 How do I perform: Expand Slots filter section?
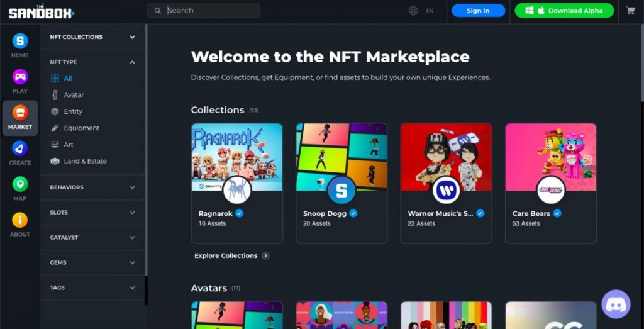coord(93,213)
